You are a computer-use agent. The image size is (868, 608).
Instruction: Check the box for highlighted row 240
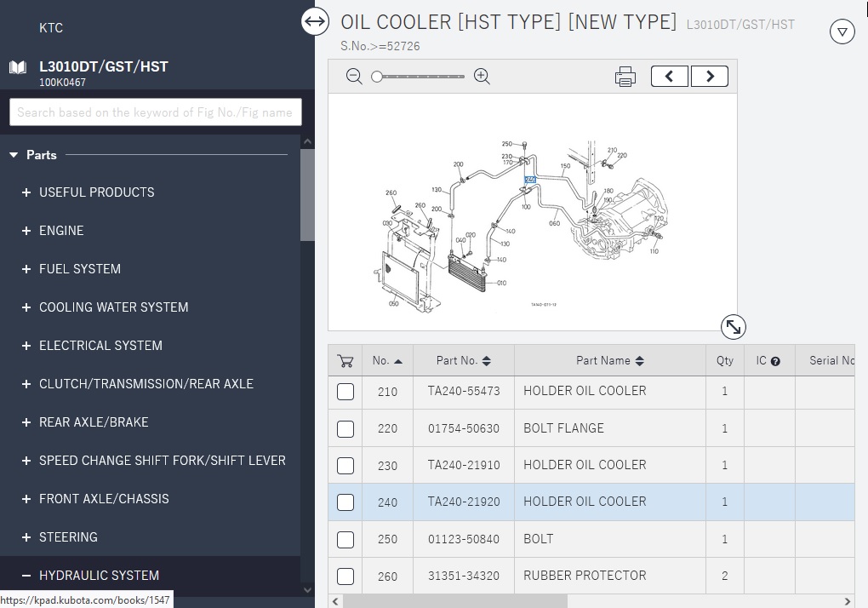pos(345,502)
